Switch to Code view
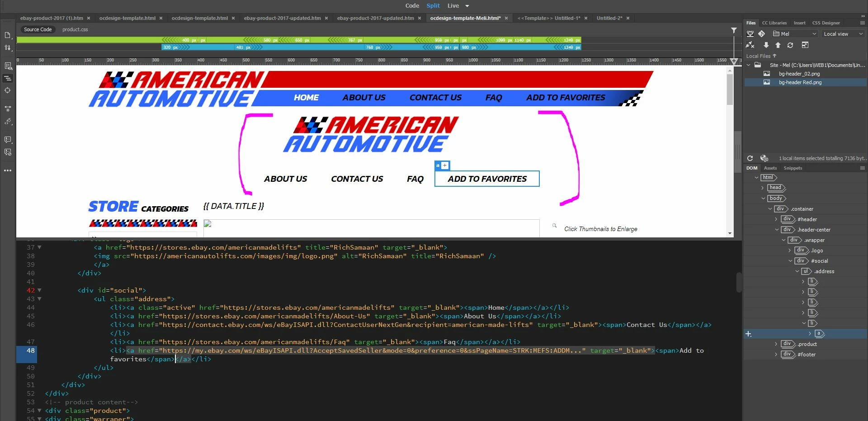868x421 pixels. tap(412, 5)
